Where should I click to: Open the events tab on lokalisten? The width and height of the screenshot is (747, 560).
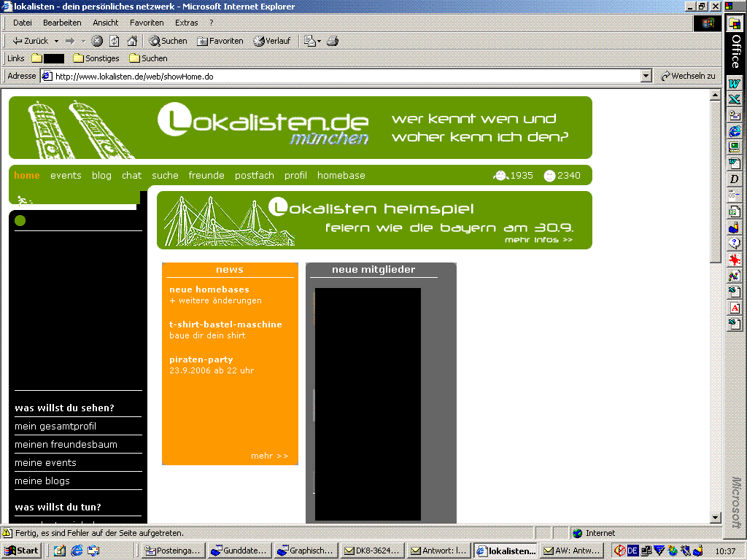click(x=66, y=175)
